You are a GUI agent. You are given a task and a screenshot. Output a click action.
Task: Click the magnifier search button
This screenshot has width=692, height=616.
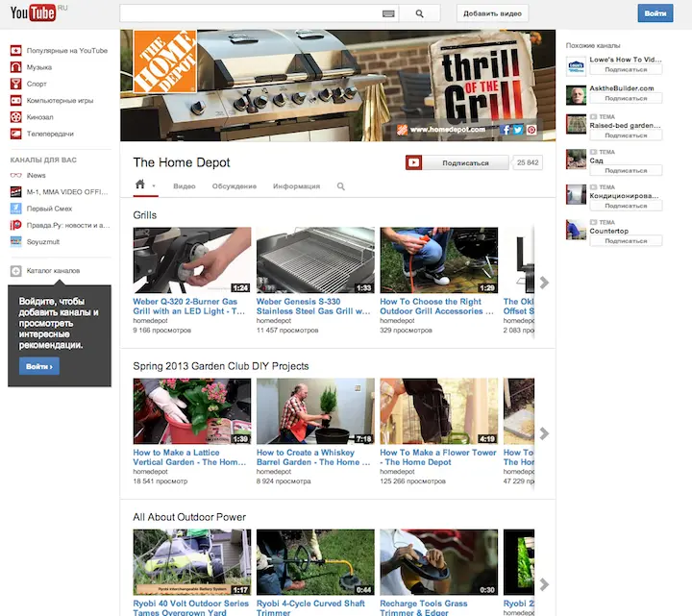420,13
